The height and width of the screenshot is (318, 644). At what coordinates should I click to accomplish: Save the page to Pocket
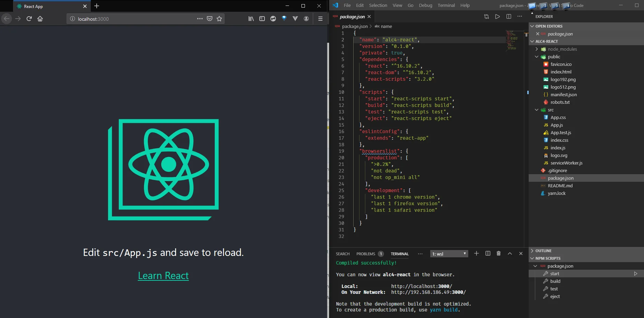click(x=209, y=19)
